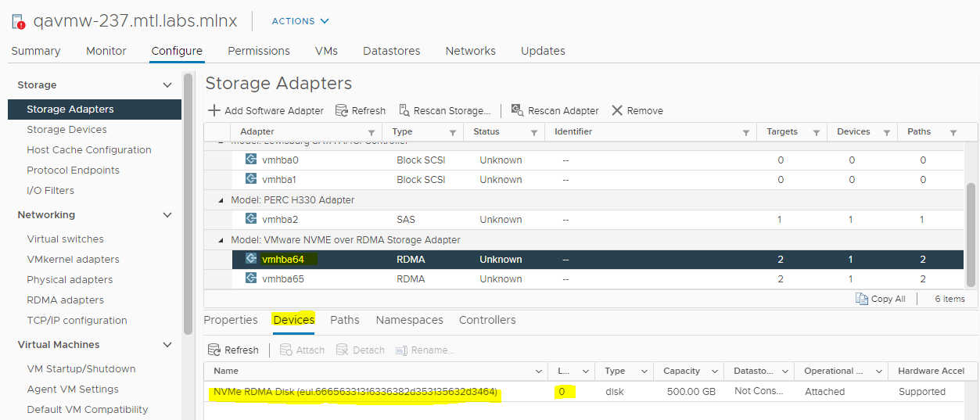Open the VMs tab
This screenshot has width=980, height=420.
[326, 51]
